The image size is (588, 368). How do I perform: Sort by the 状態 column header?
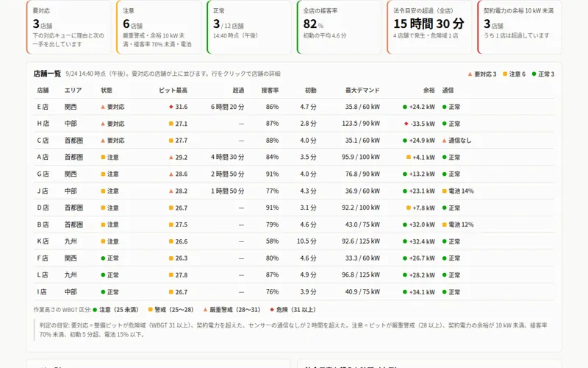(107, 90)
